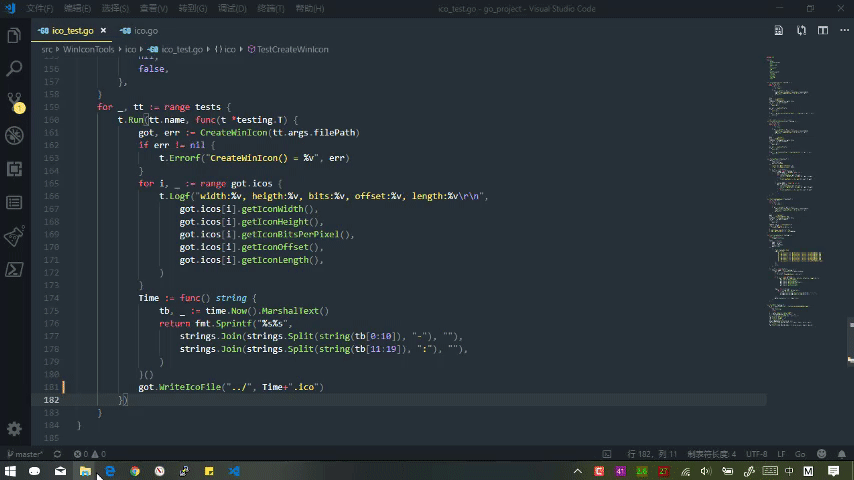Open the Manage gear in the activity bar
854x480 pixels.
pyautogui.click(x=14, y=429)
